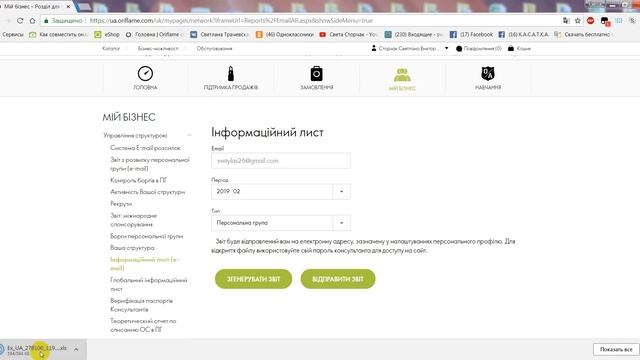Click ЗГЕНЕРУВАТИ ЗВІТ button
This screenshot has height=360, width=640.
click(253, 279)
